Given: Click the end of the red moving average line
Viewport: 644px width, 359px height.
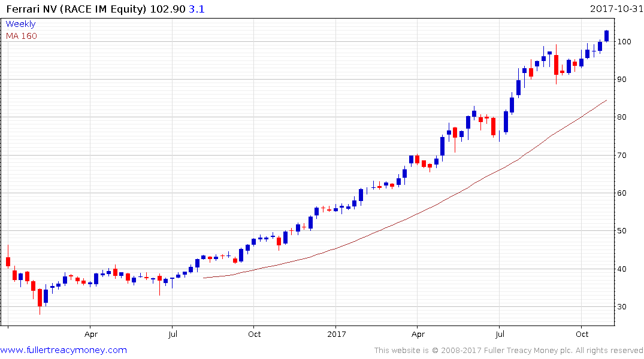Looking at the screenshot, I should tap(607, 100).
